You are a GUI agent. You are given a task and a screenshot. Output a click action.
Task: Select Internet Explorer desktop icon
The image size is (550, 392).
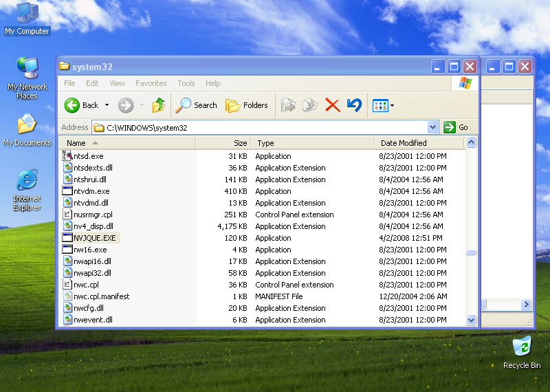tap(27, 190)
